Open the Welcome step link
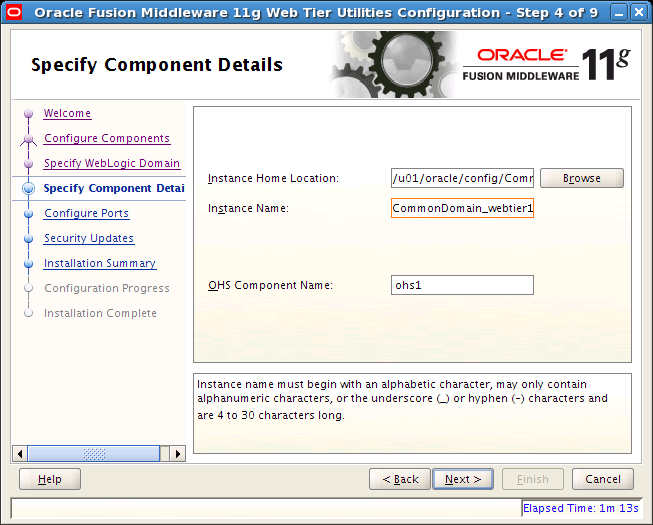This screenshot has height=525, width=653. 67,113
